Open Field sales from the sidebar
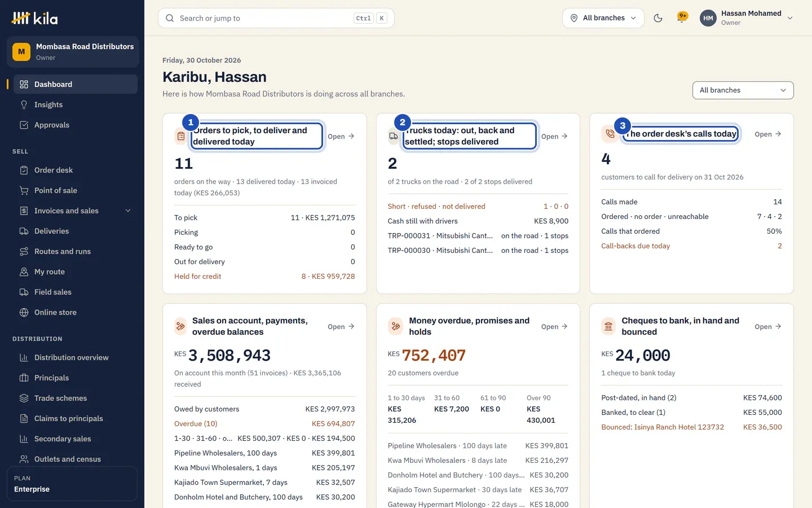The image size is (812, 508). (x=76, y=292)
